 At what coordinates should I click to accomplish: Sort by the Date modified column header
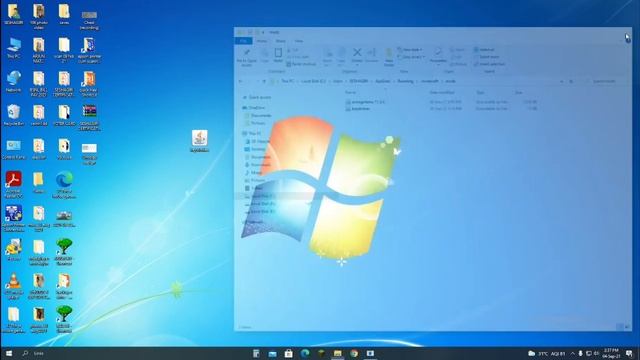click(442, 93)
